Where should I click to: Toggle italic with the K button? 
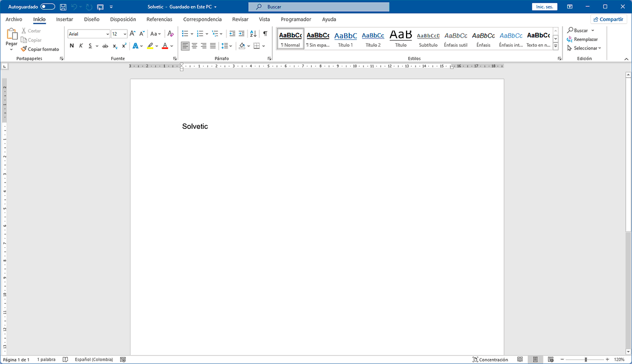pos(81,46)
